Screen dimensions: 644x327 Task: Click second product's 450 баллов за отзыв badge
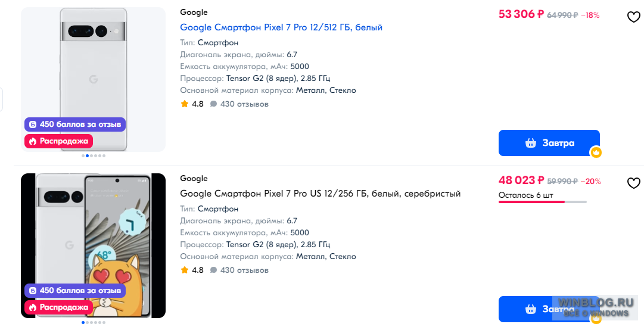[x=75, y=291]
